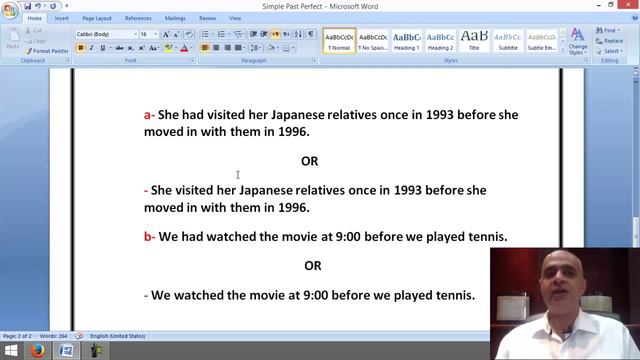The image size is (640, 360).
Task: Increase paragraph indent
Action: 264,34
